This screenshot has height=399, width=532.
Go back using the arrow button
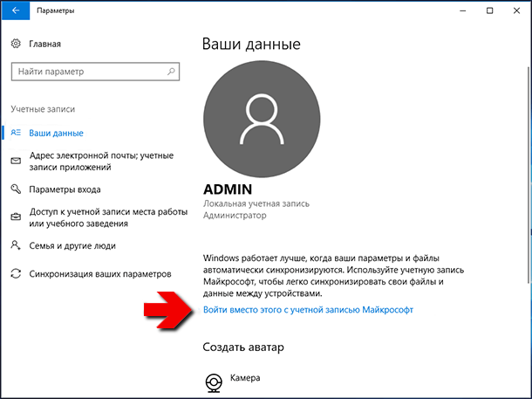pos(16,10)
